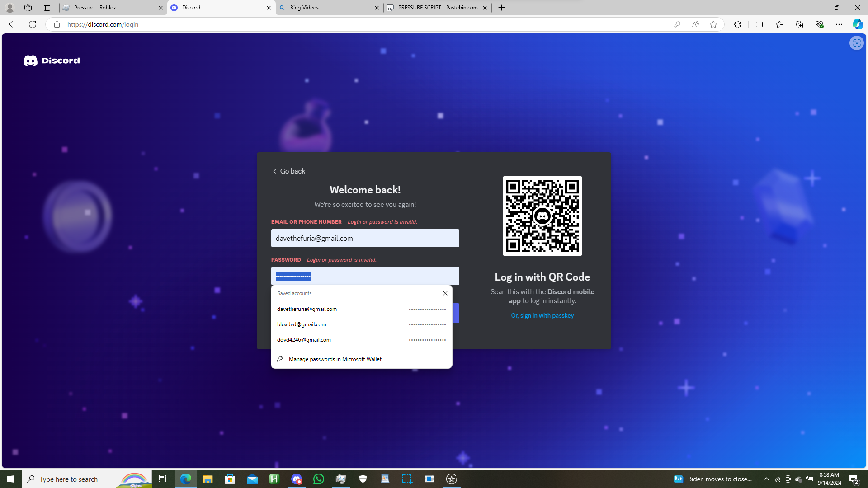Click the Read aloud icon
The width and height of the screenshot is (868, 488).
[695, 24]
